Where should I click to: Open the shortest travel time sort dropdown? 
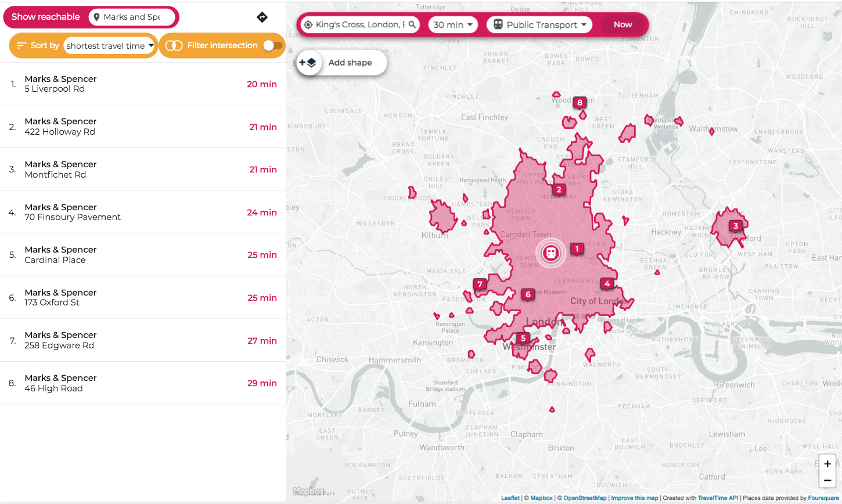(x=110, y=46)
